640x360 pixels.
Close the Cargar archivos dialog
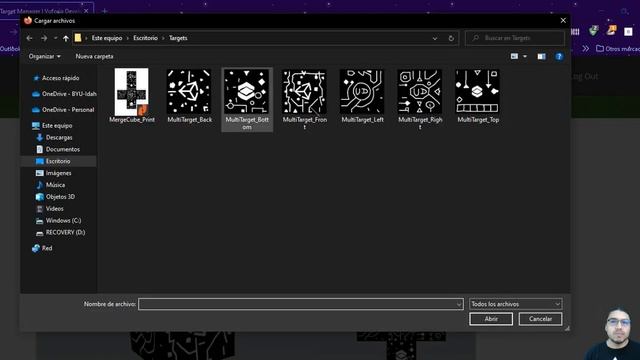click(563, 20)
